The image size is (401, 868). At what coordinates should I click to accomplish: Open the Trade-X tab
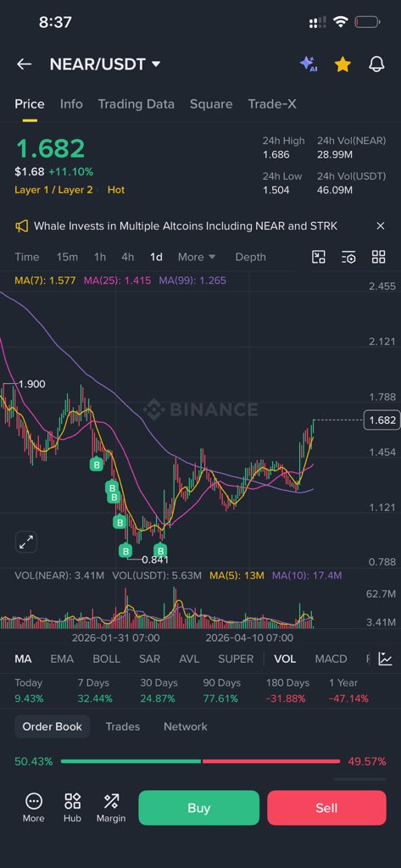click(x=272, y=104)
